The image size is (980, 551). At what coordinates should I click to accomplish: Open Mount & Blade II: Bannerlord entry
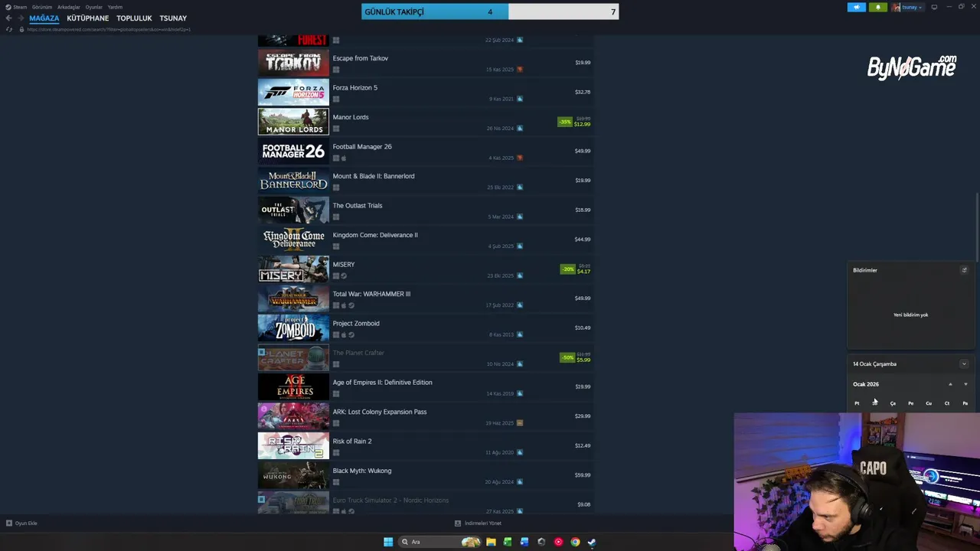426,181
